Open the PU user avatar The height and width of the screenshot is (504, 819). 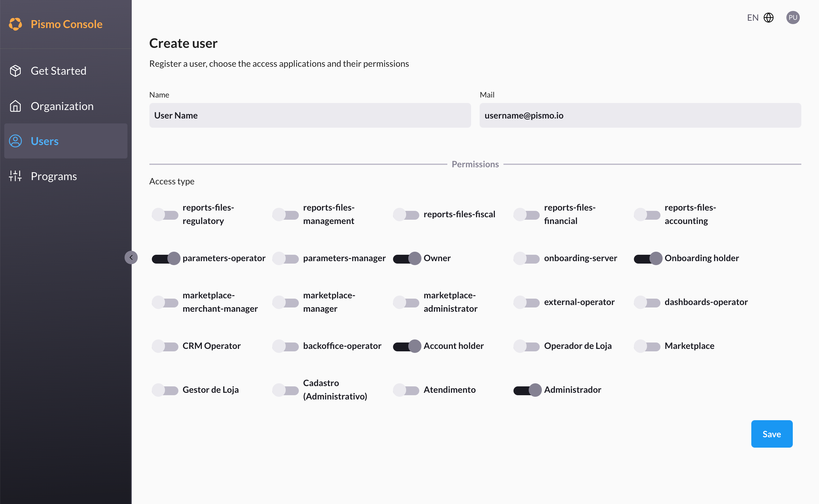(x=793, y=17)
